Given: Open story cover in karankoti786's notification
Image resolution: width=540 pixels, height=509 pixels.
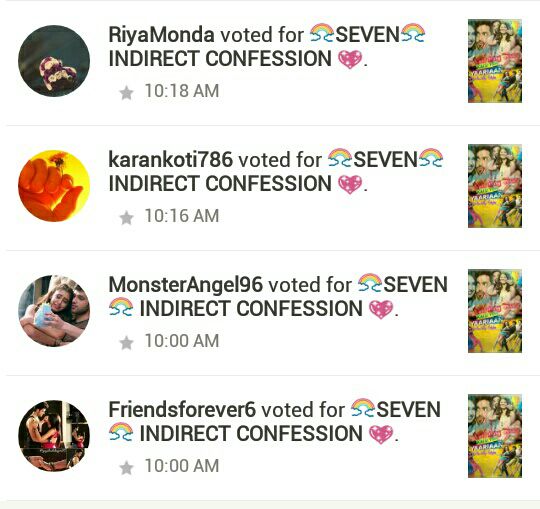Looking at the screenshot, I should (495, 186).
